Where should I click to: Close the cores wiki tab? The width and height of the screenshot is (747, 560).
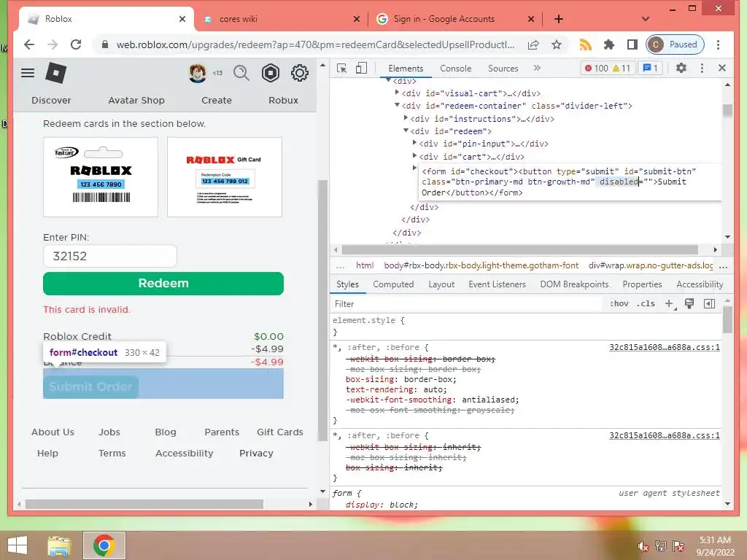click(356, 19)
